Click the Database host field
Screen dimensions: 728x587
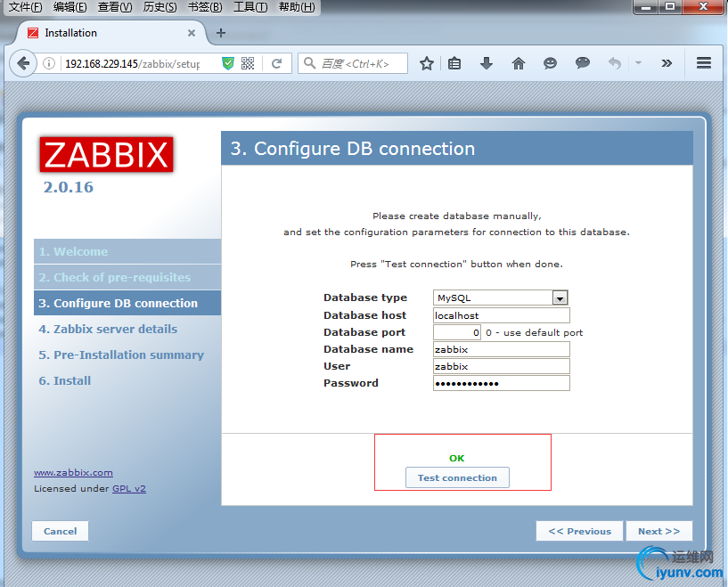pyautogui.click(x=502, y=315)
